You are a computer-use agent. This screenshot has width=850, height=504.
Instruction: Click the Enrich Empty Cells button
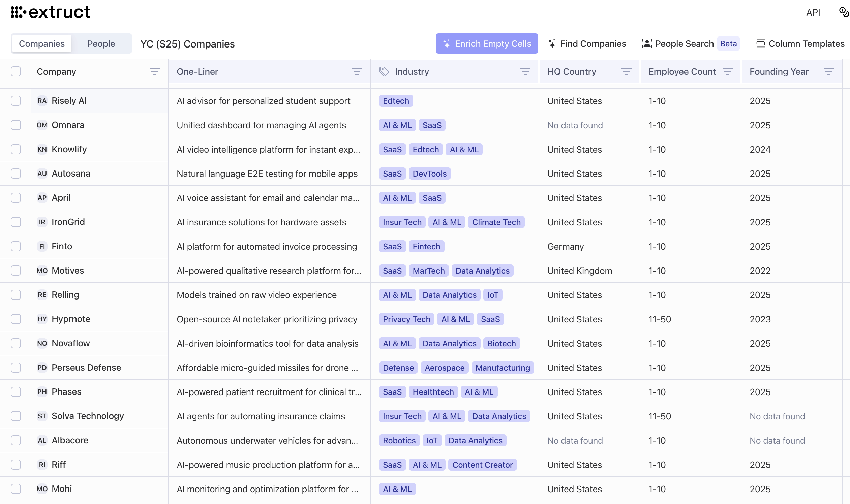(x=486, y=43)
